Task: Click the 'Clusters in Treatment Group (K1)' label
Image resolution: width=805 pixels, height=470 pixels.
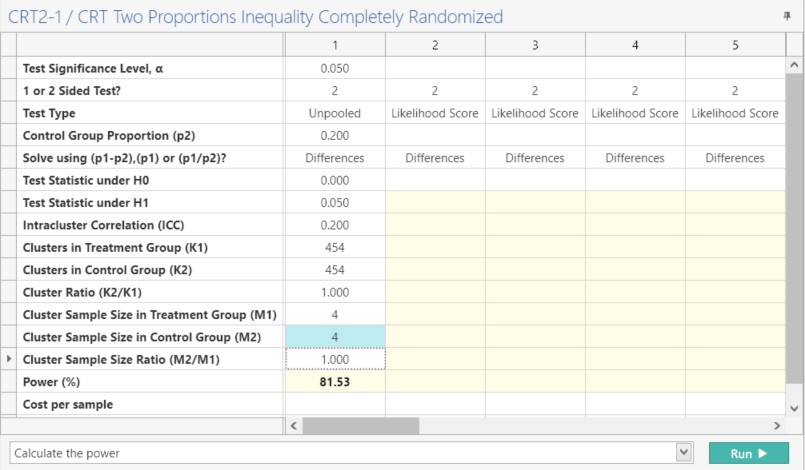Action: click(x=115, y=248)
